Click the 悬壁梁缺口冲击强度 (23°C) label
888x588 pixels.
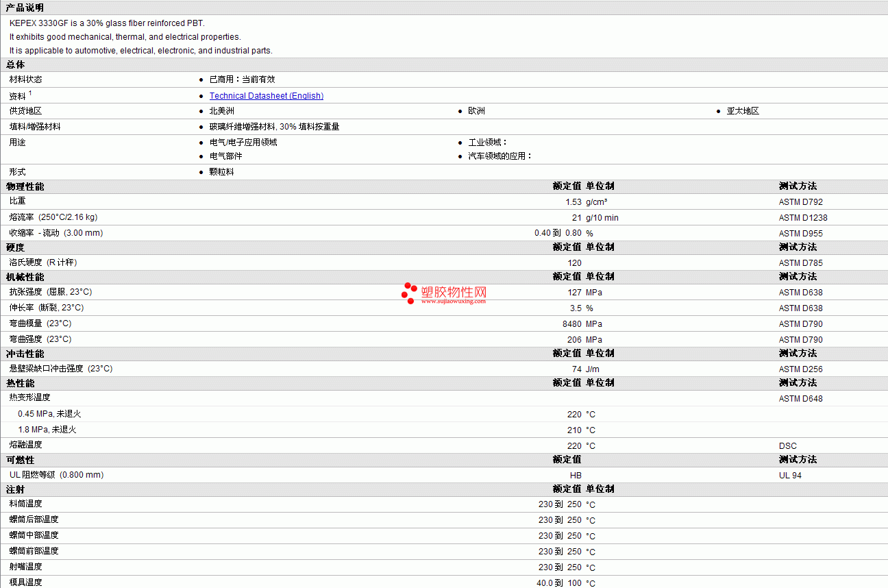(x=61, y=369)
